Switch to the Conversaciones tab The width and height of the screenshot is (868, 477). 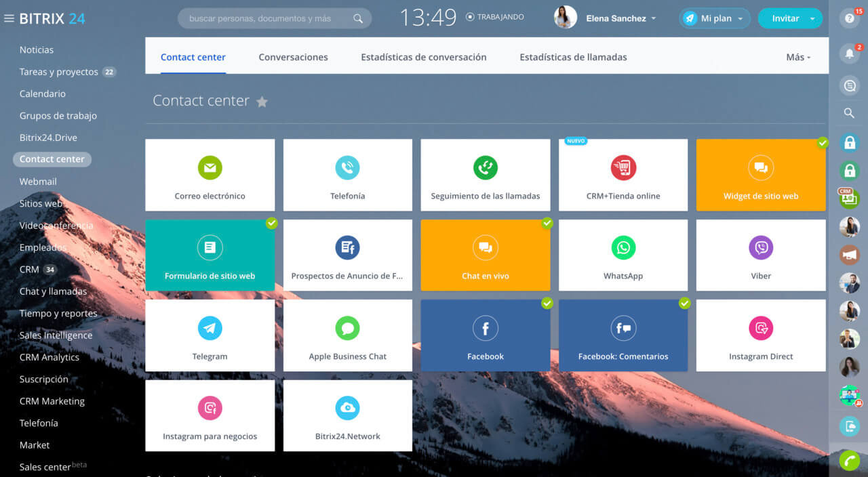click(x=293, y=58)
